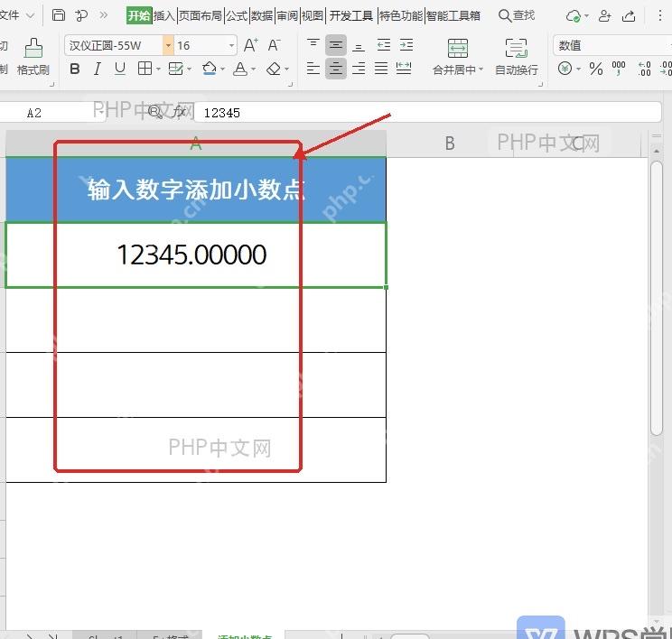Click the 查找 search button
The width and height of the screenshot is (672, 639).
pyautogui.click(x=517, y=16)
